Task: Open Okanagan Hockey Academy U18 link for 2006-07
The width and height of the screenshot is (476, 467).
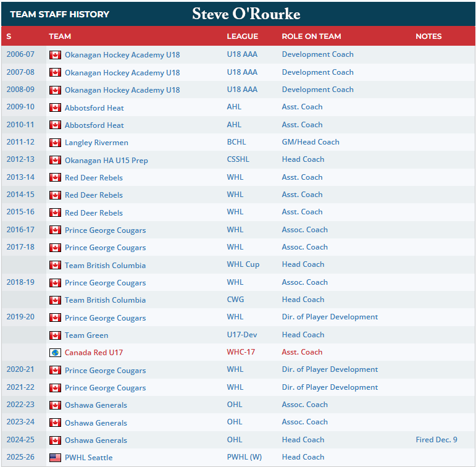Action: pos(122,55)
